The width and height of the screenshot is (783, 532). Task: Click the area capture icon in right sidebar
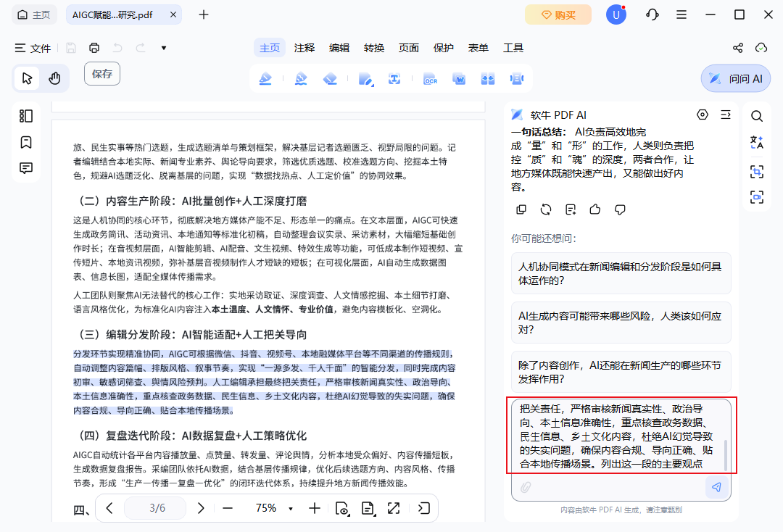click(756, 173)
